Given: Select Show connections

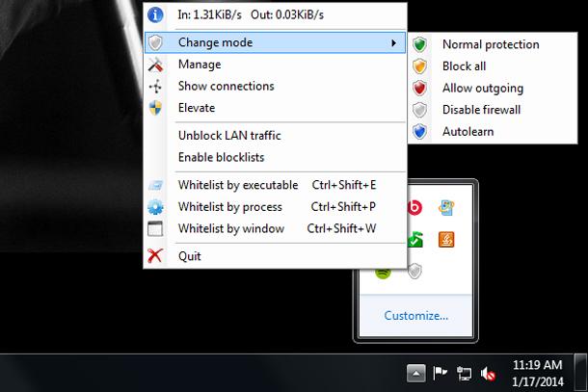Looking at the screenshot, I should point(276,86).
